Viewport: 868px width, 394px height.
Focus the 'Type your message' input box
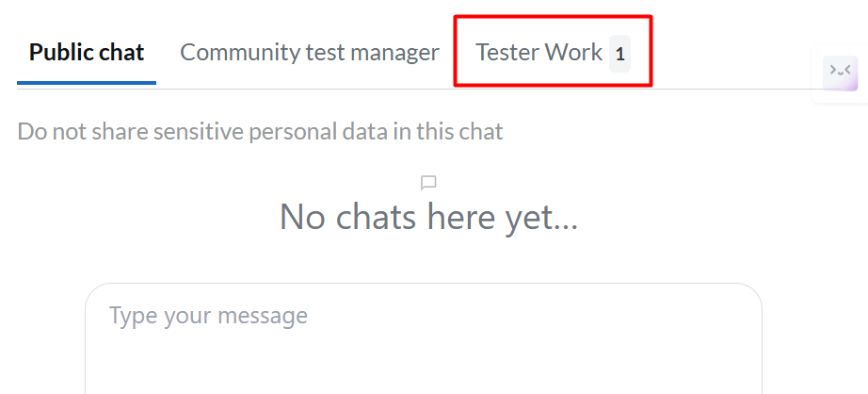pyautogui.click(x=424, y=338)
